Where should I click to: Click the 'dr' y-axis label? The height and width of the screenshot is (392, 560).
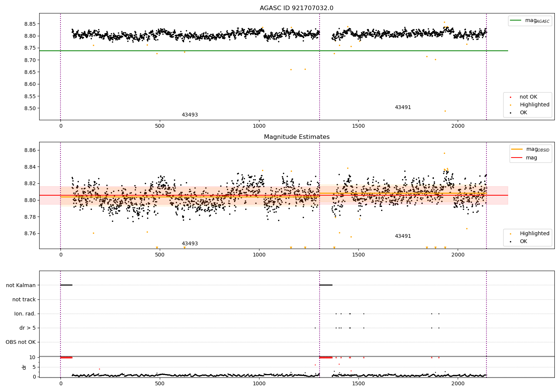point(24,367)
